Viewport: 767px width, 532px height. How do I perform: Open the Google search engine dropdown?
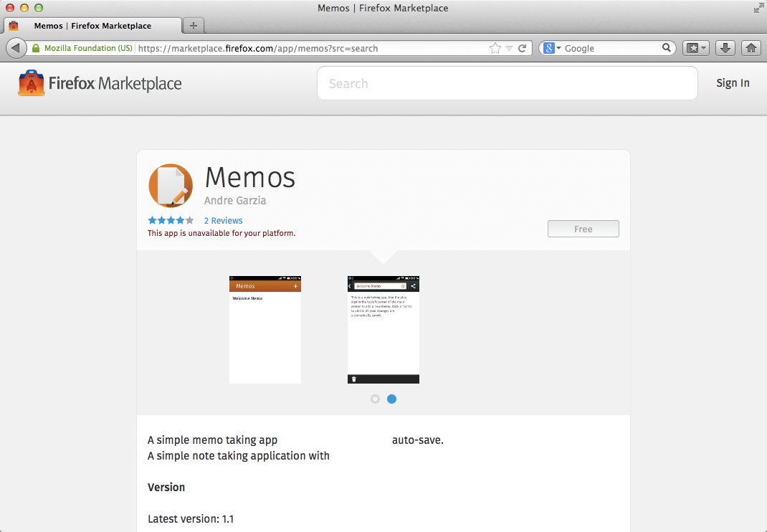(x=556, y=48)
